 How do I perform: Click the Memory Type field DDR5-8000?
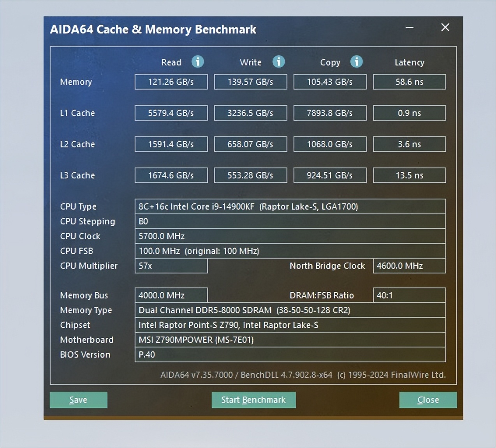pyautogui.click(x=290, y=310)
